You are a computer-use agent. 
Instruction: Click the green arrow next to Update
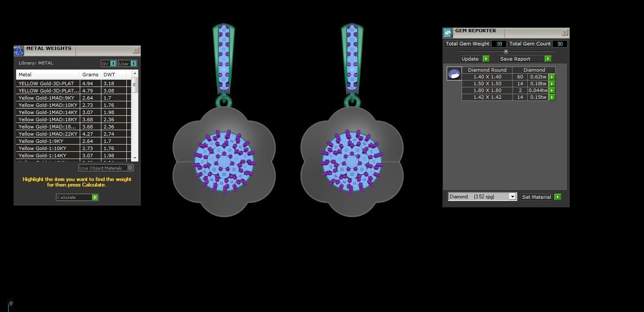coord(486,59)
